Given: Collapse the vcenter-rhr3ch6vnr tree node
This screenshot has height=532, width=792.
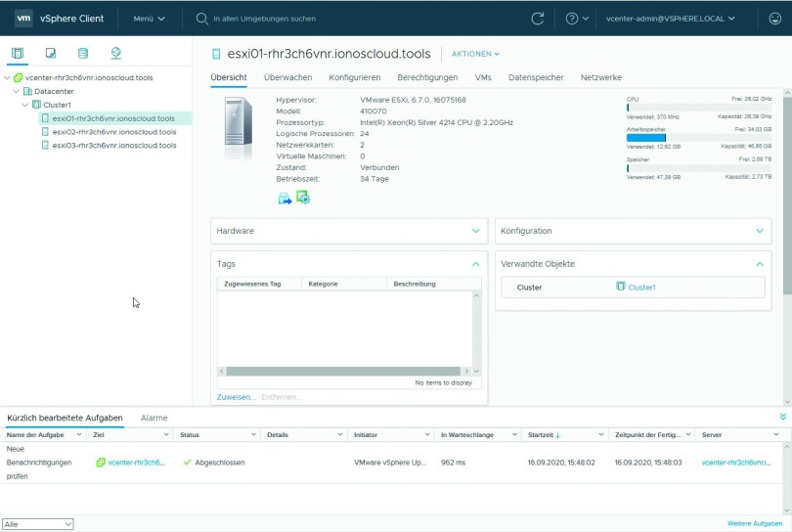Looking at the screenshot, I should tap(7, 78).
